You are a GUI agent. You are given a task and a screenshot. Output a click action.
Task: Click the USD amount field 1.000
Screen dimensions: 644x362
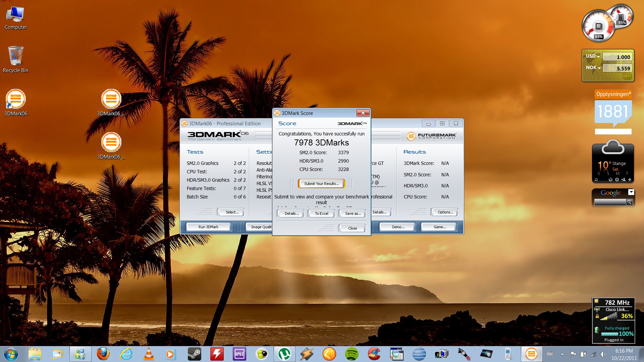coord(617,57)
